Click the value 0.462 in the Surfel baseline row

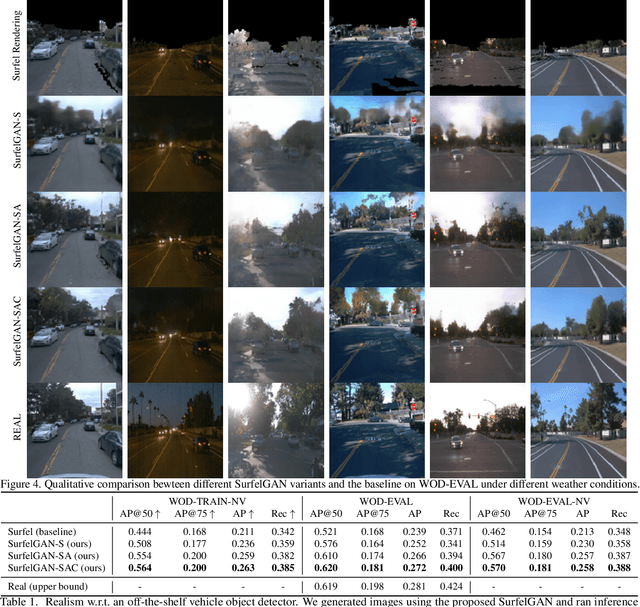pos(493,531)
